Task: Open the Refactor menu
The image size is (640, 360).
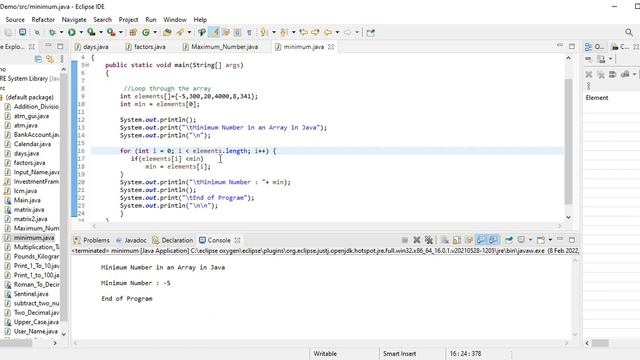Action: pyautogui.click(x=43, y=20)
